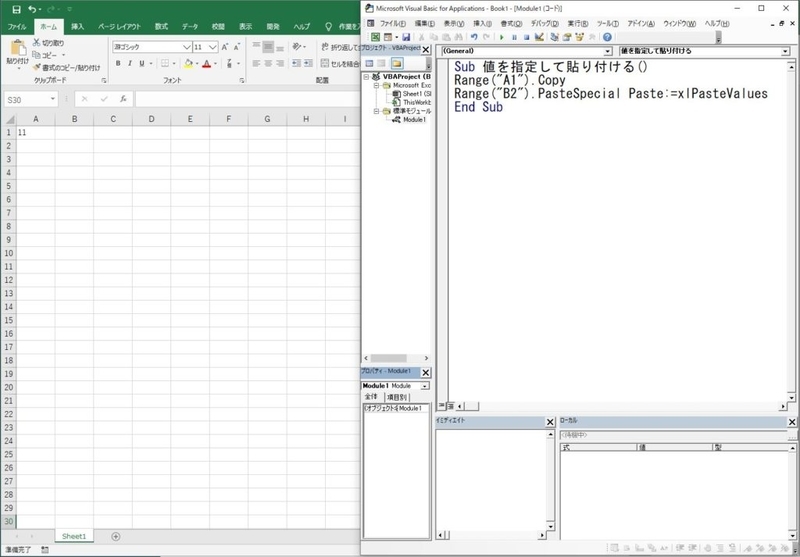The image size is (800, 557).
Task: Close the Immediate (イミディエイト) window
Action: pyautogui.click(x=550, y=422)
